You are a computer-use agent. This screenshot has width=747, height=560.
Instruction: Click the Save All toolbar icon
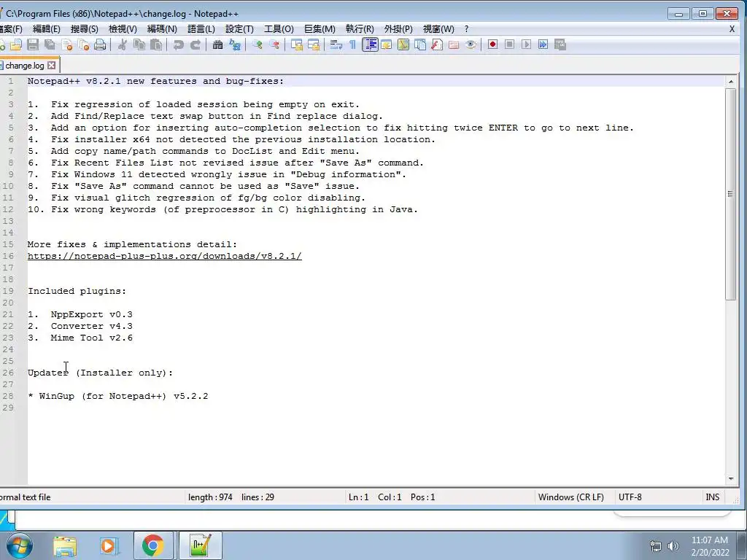[50, 44]
